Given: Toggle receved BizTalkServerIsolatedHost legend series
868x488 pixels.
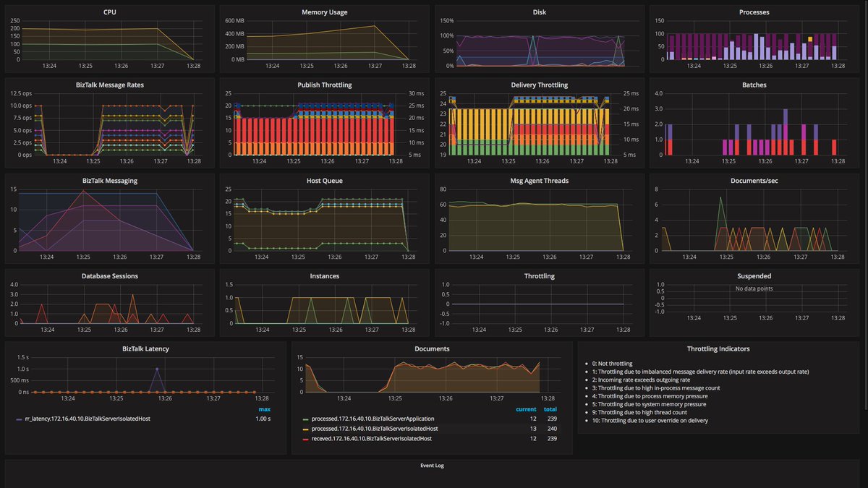Looking at the screenshot, I should (371, 438).
